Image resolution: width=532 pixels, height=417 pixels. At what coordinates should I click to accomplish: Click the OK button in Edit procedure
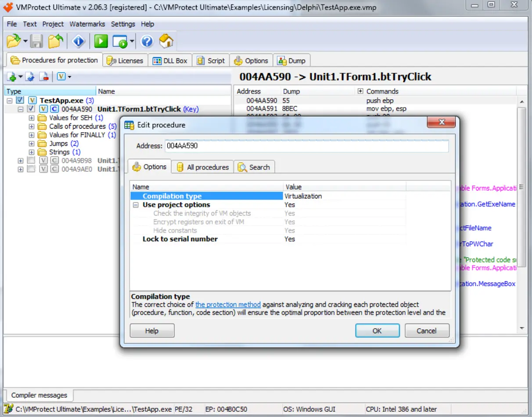coord(377,331)
